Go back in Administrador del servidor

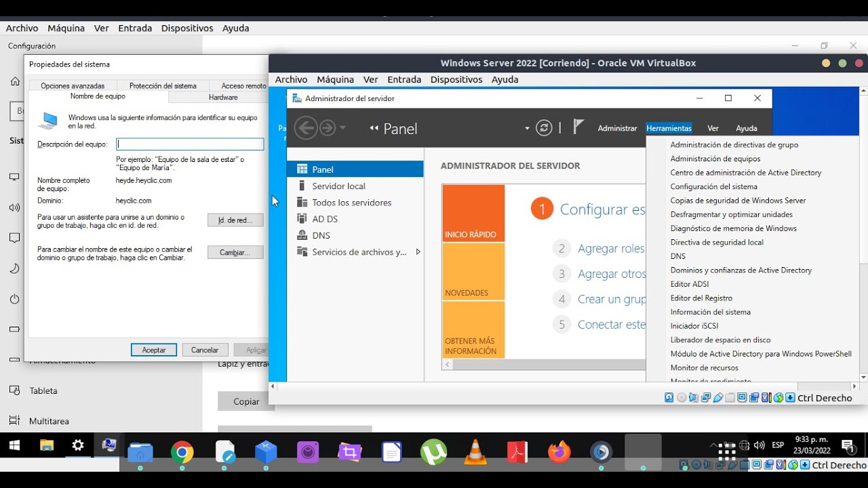306,127
